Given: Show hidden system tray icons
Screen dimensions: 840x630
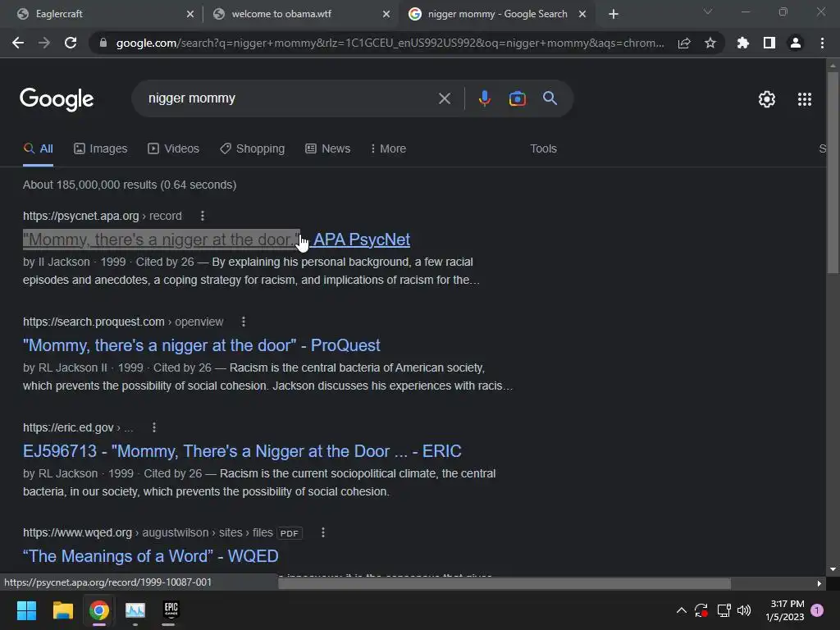Looking at the screenshot, I should point(682,610).
